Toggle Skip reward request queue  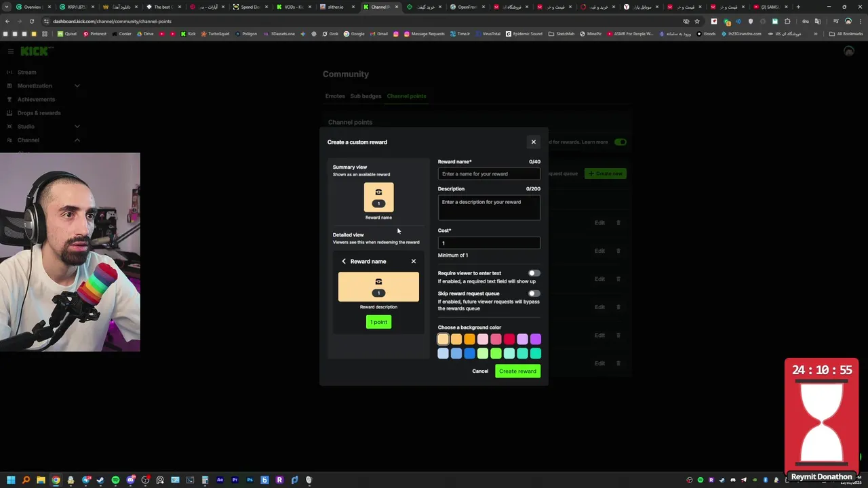(x=534, y=293)
